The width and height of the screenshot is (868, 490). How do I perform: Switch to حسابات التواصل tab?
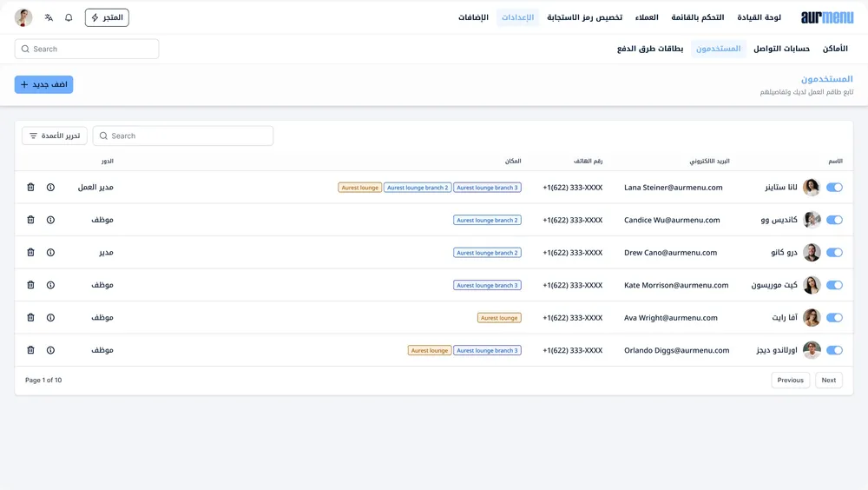781,49
